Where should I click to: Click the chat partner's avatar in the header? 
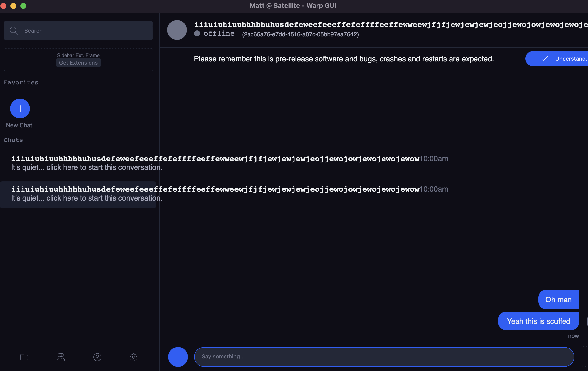click(x=177, y=30)
